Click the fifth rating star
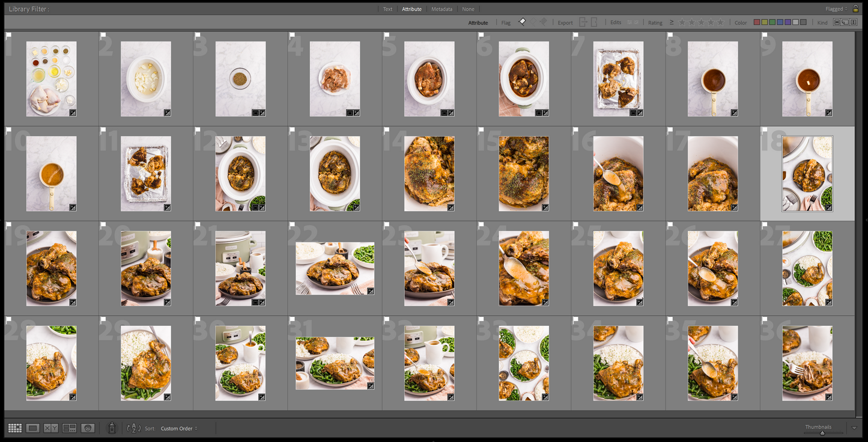This screenshot has width=868, height=442. pyautogui.click(x=720, y=22)
